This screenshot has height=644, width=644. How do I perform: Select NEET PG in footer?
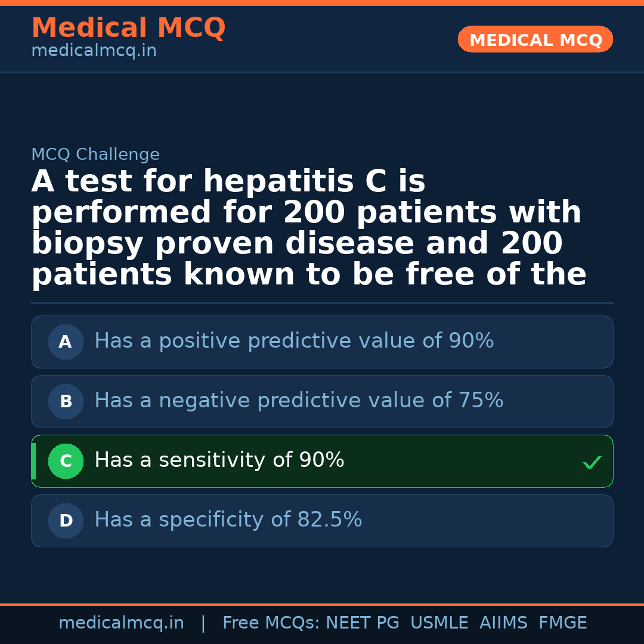363,623
